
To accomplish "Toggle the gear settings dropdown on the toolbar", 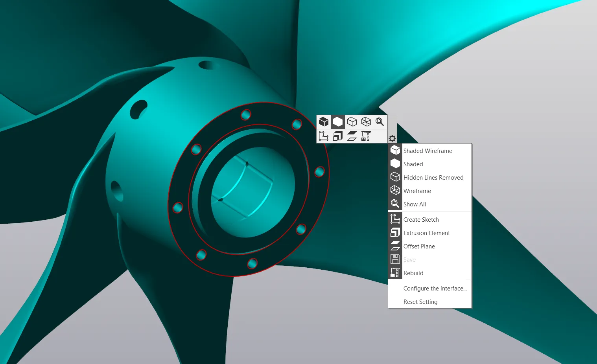I will pos(392,138).
